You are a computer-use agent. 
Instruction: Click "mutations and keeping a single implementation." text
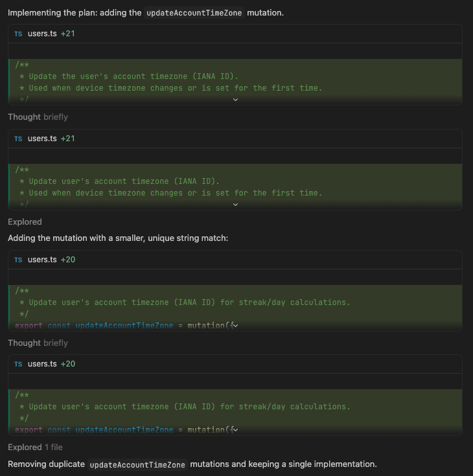click(283, 464)
